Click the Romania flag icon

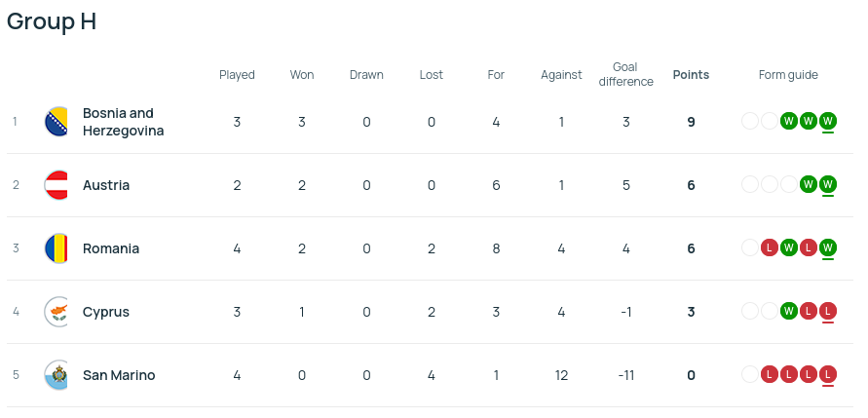(56, 248)
